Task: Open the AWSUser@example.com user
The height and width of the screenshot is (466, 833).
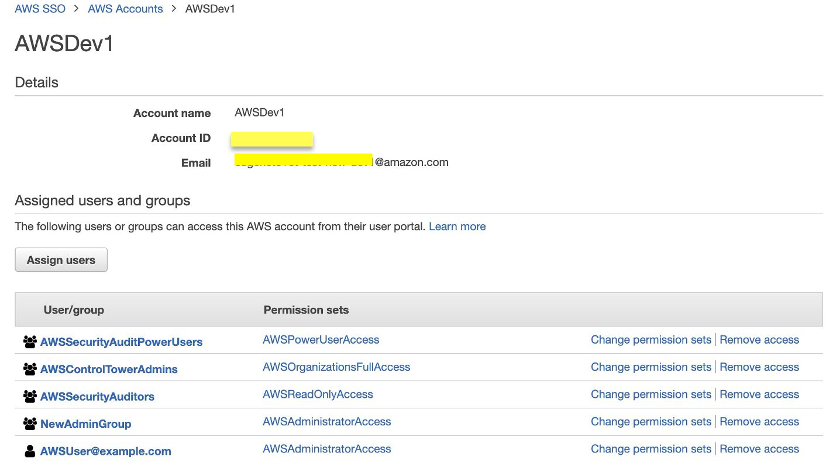Action: [x=106, y=451]
